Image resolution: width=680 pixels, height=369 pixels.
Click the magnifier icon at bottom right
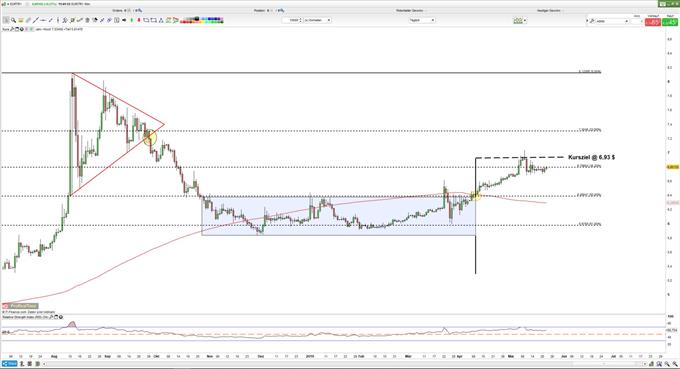(675, 363)
